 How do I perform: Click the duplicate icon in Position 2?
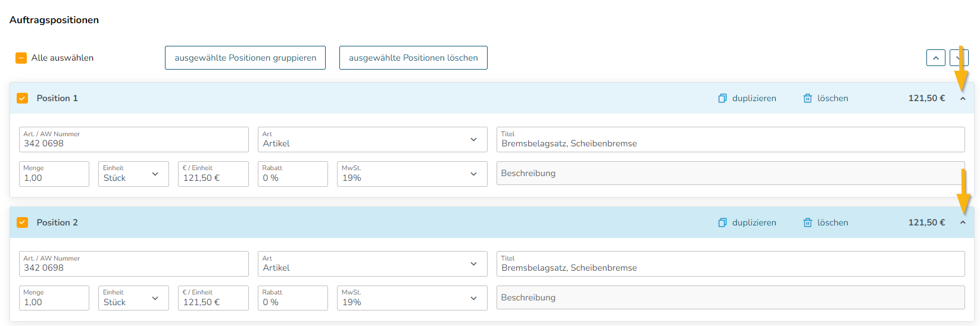tap(722, 222)
